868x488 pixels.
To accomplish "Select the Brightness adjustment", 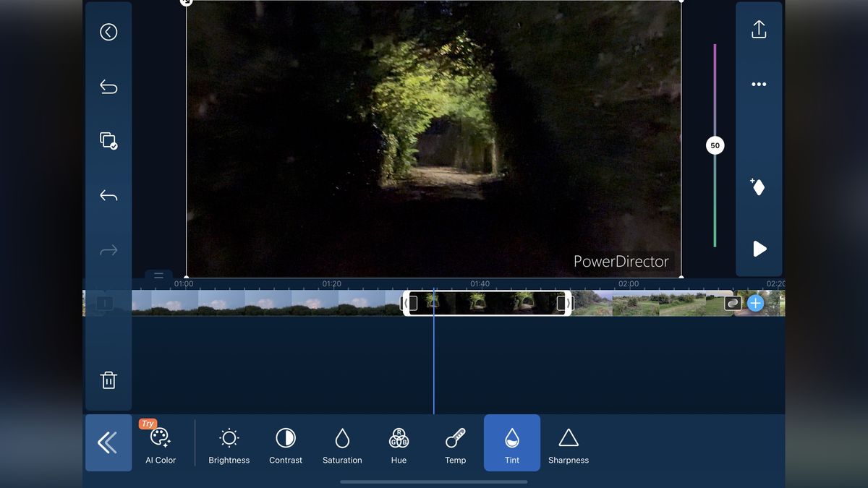I will (x=229, y=446).
